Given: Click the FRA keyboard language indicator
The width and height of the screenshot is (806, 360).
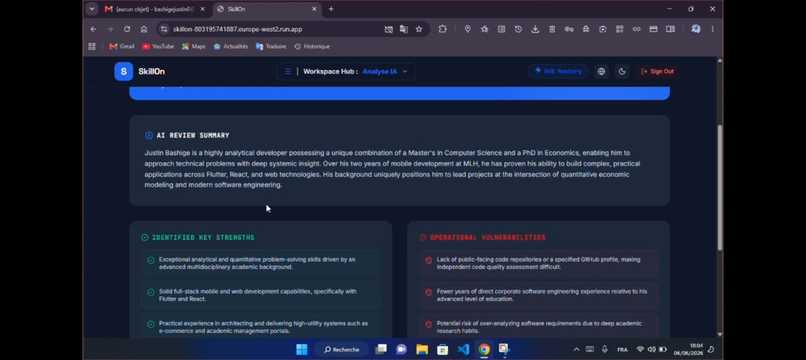Looking at the screenshot, I should pyautogui.click(x=622, y=350).
